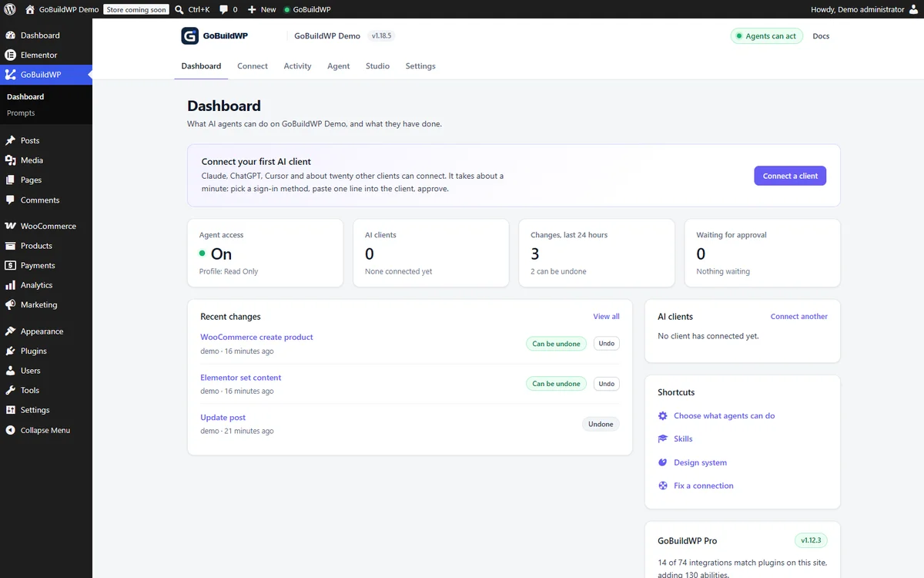
Task: Open the Elementor set content change
Action: click(241, 378)
